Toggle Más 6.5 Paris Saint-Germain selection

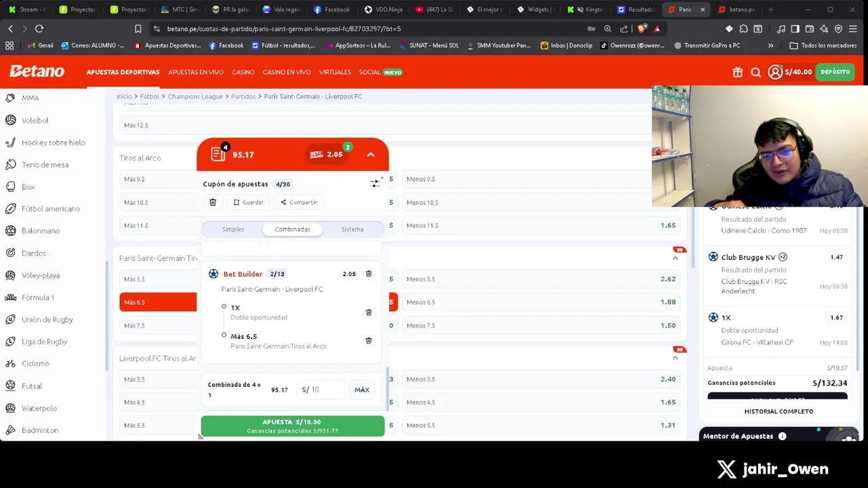pyautogui.click(x=158, y=302)
